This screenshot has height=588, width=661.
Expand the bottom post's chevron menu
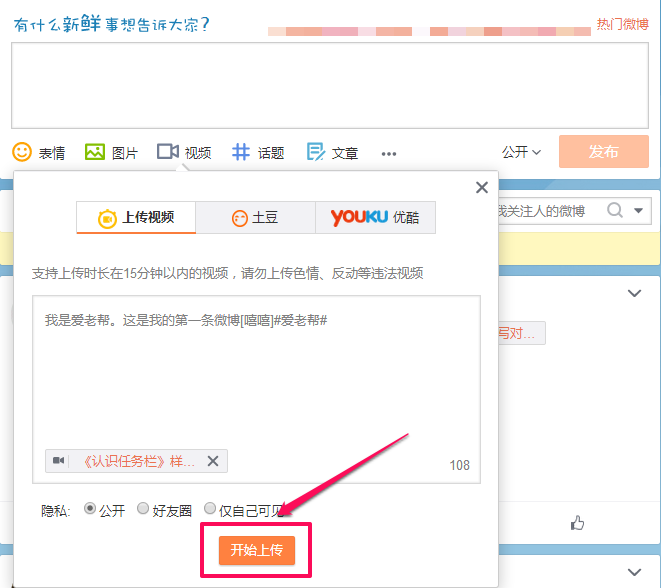tap(633, 571)
